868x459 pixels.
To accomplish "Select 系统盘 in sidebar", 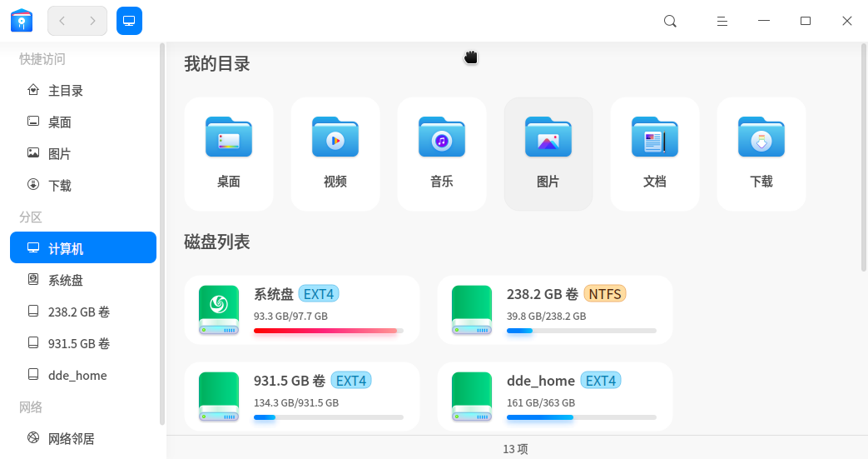I will [83, 280].
